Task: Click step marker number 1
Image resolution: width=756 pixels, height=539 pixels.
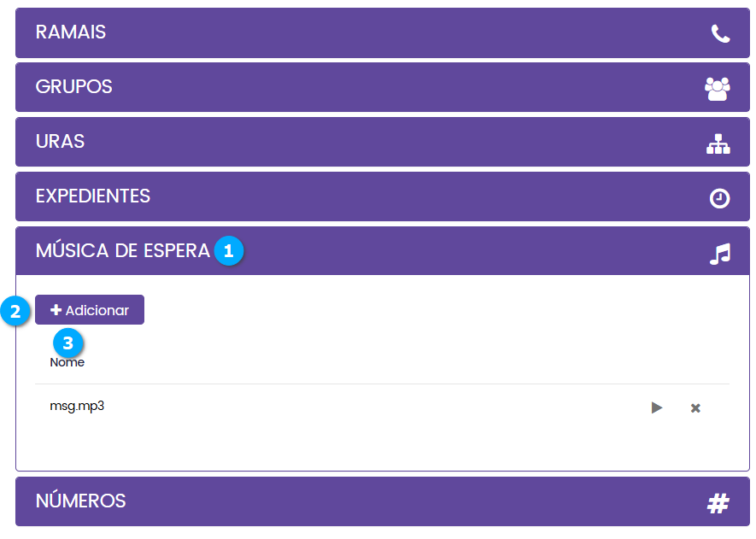Action: [228, 251]
